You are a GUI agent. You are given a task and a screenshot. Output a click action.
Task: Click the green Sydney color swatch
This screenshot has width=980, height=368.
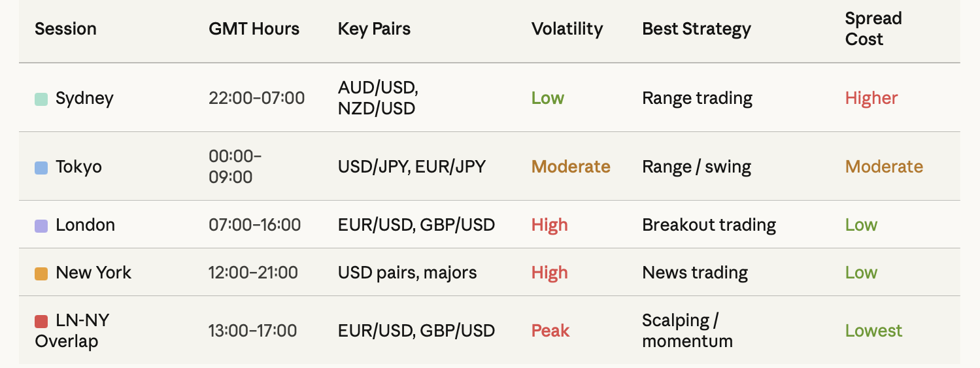tap(41, 99)
